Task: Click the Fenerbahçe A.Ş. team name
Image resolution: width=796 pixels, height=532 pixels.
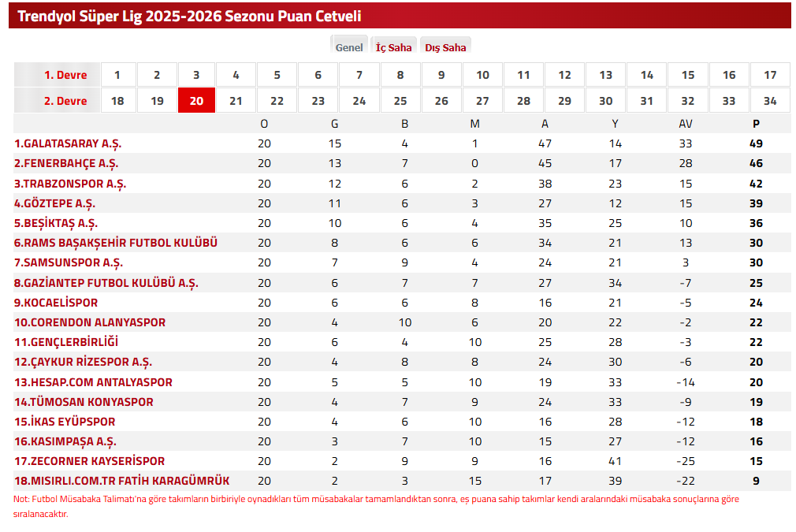Action: pyautogui.click(x=66, y=163)
